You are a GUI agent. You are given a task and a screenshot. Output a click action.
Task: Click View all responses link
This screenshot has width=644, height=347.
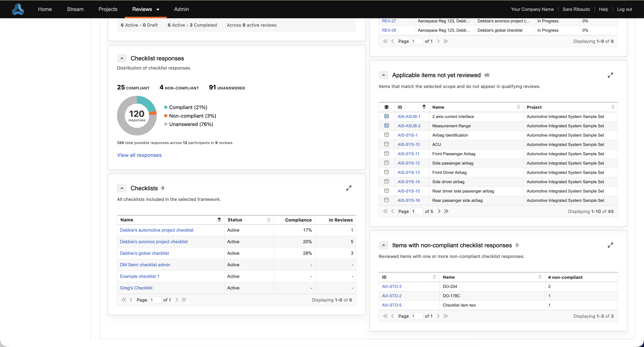coord(139,155)
